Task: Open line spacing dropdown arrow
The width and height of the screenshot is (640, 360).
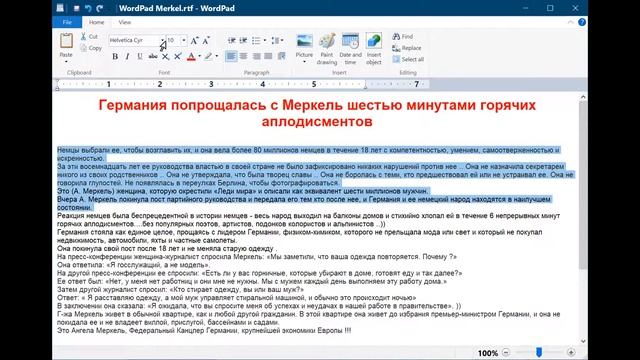Action: [282, 40]
